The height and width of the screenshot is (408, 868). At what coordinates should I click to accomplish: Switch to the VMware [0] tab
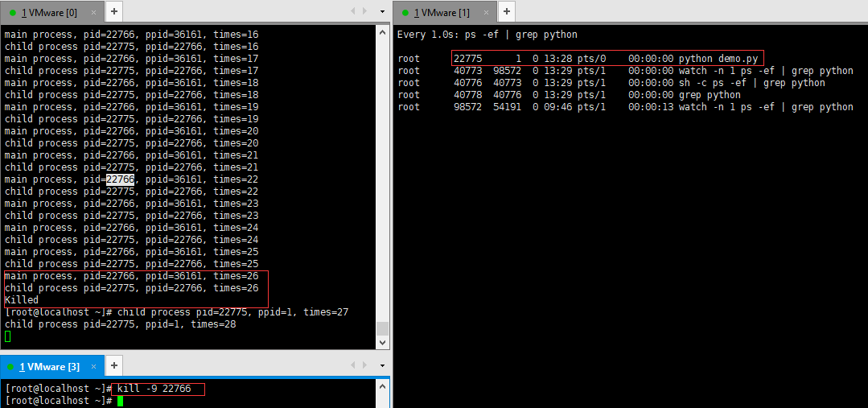click(48, 12)
